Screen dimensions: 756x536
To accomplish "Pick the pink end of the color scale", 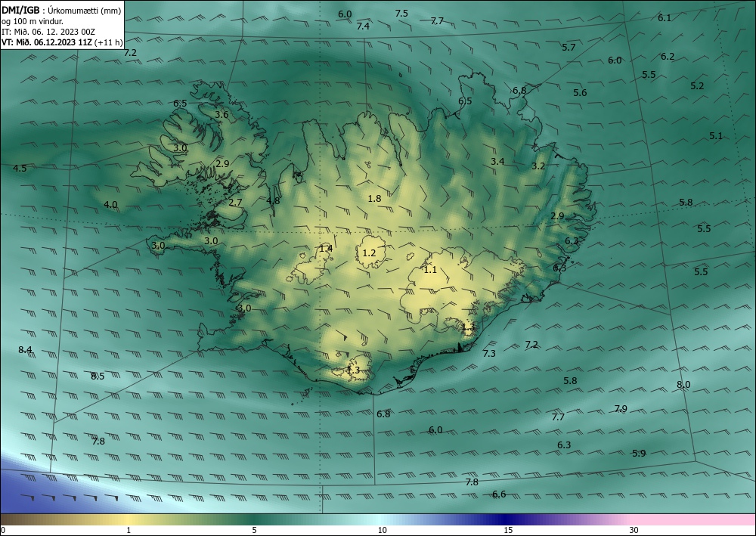I will click(694, 519).
